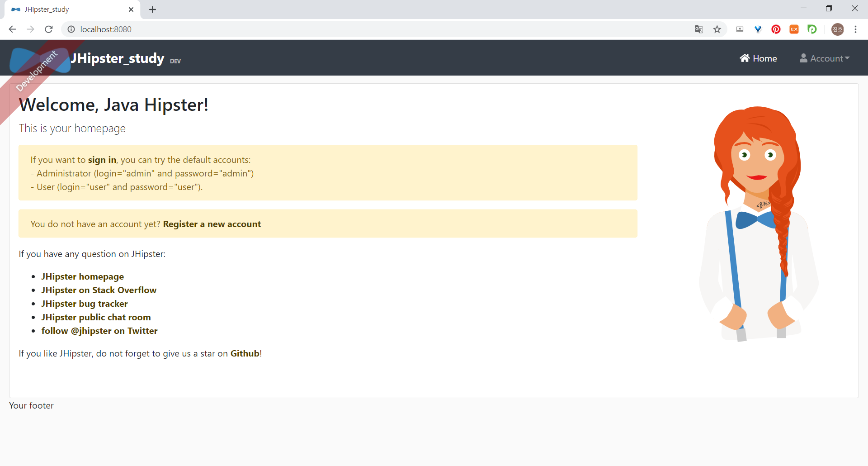
Task: Click the JHipster_study brand title
Action: [118, 58]
